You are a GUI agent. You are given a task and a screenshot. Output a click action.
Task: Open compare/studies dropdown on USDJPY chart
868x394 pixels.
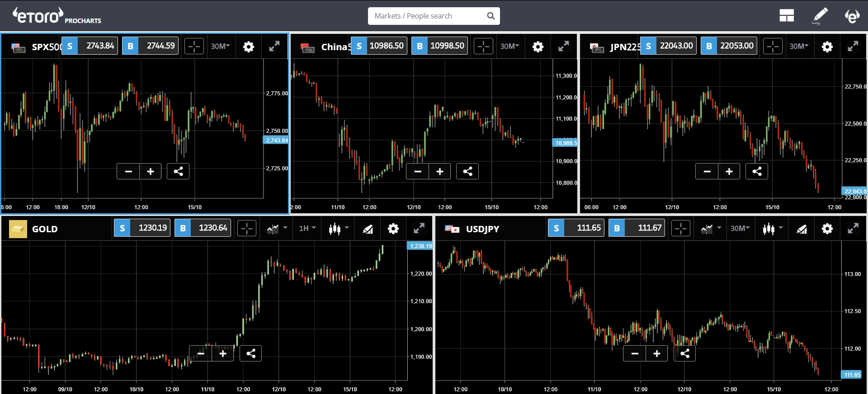point(711,229)
